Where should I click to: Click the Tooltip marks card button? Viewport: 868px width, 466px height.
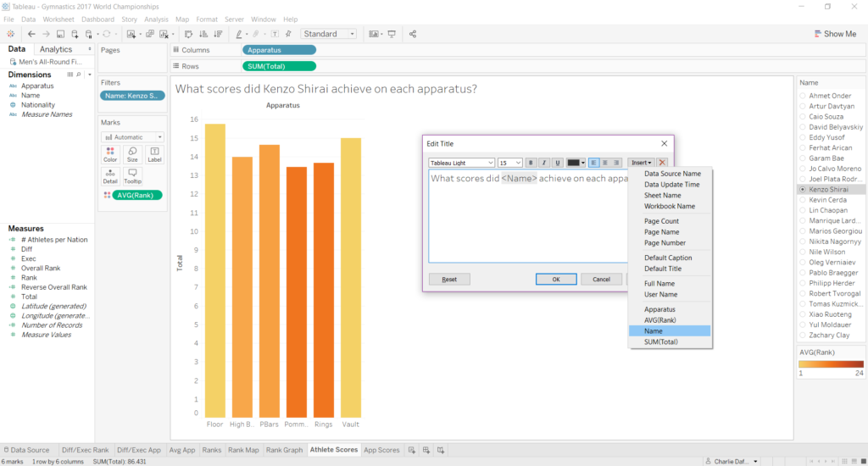point(132,175)
